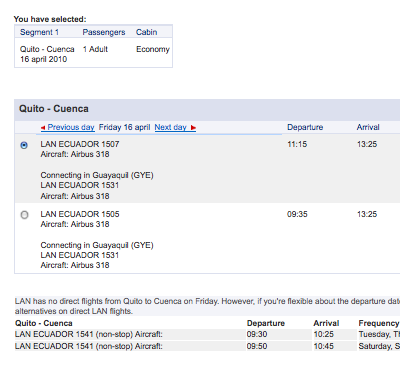This screenshot has width=400, height=365.
Task: Select the LAN ECUADOR 1505 flight radio button
Action: click(x=24, y=215)
